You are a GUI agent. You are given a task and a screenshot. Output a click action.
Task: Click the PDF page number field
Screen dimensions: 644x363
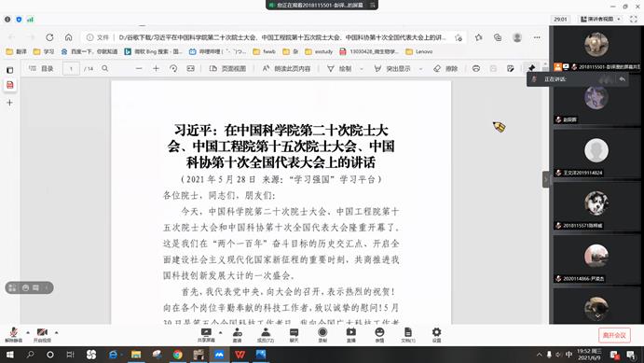[x=71, y=69]
